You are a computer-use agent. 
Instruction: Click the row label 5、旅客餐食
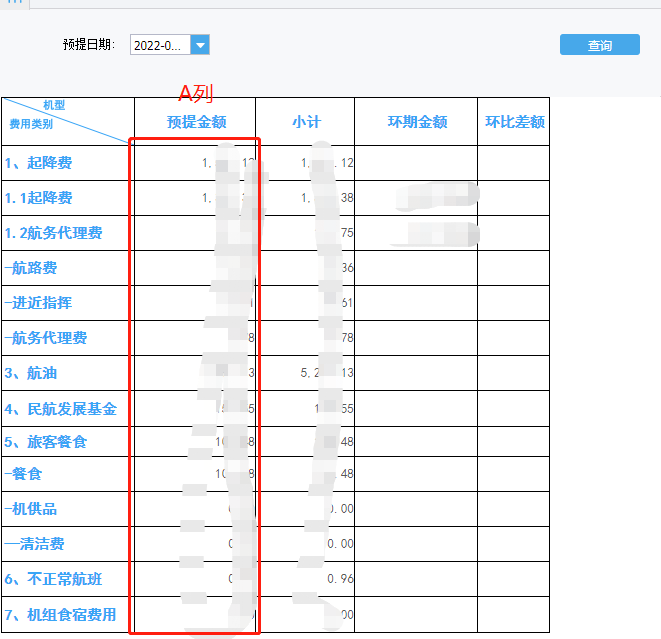pos(46,442)
